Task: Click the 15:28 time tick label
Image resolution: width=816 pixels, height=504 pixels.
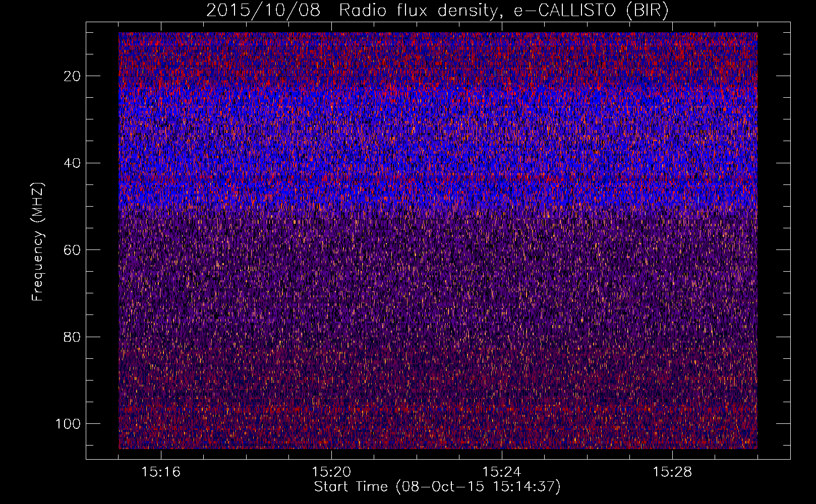Action: tap(672, 472)
